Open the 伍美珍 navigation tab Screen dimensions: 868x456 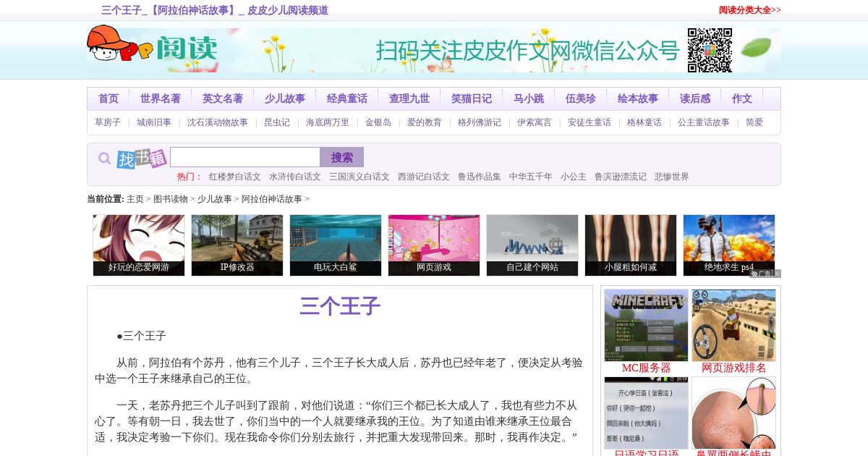coord(581,98)
